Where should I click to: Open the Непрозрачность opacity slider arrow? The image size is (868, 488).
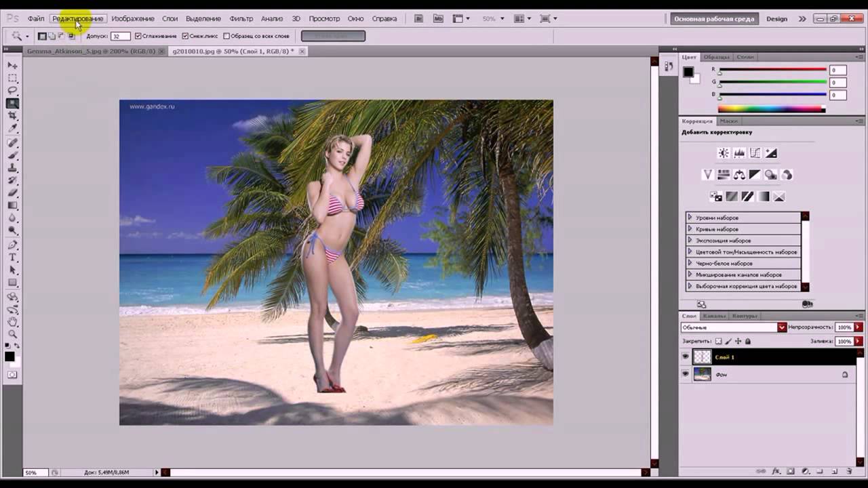click(859, 327)
